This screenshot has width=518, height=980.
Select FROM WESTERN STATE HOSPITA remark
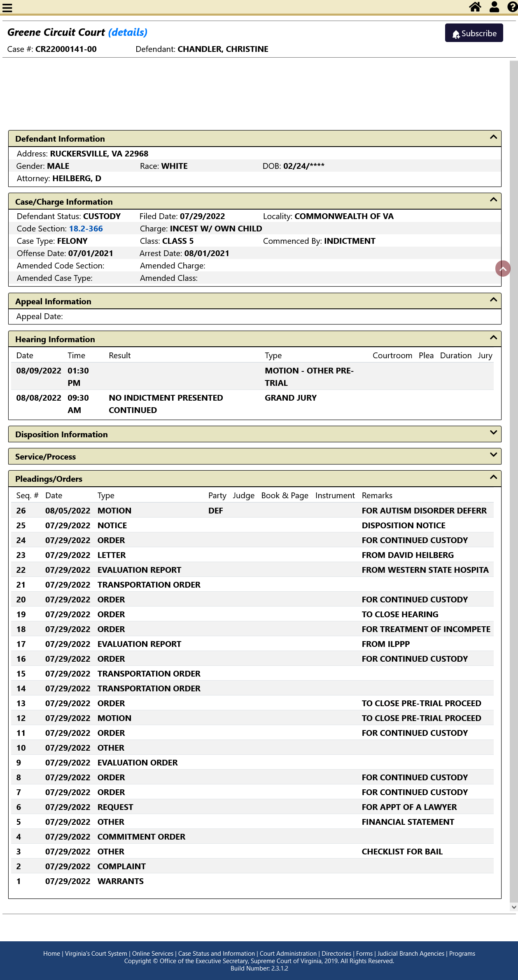(425, 570)
